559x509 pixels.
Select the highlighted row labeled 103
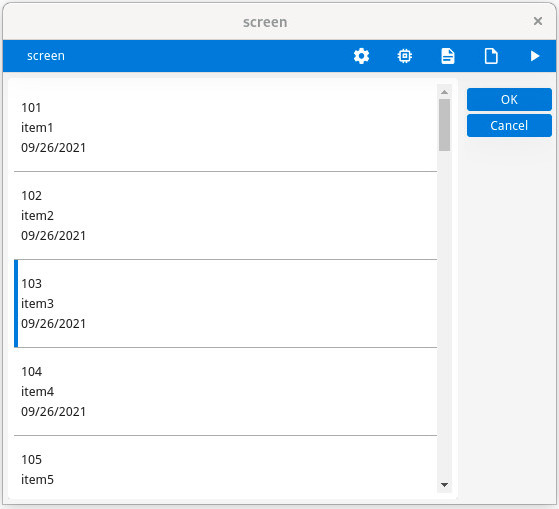(225, 304)
